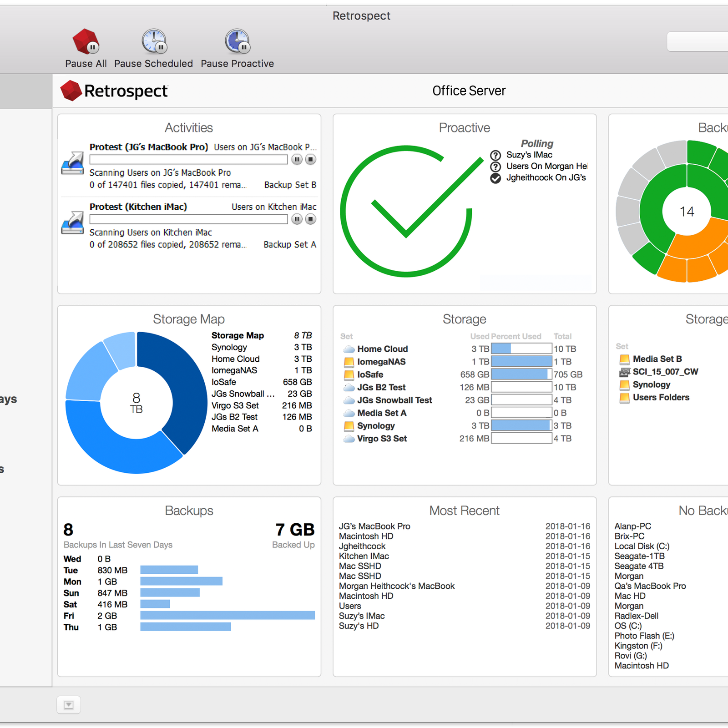Image resolution: width=728 pixels, height=728 pixels.
Task: Click the SCI_15_007_CW tape icon
Action: (625, 372)
